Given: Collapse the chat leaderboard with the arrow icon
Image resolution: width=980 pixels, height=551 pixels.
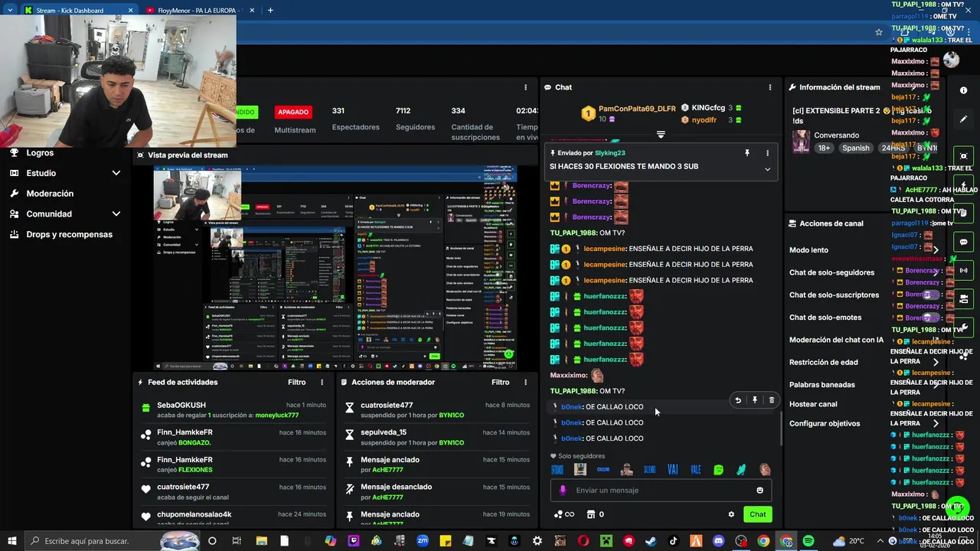Looking at the screenshot, I should pos(661,134).
